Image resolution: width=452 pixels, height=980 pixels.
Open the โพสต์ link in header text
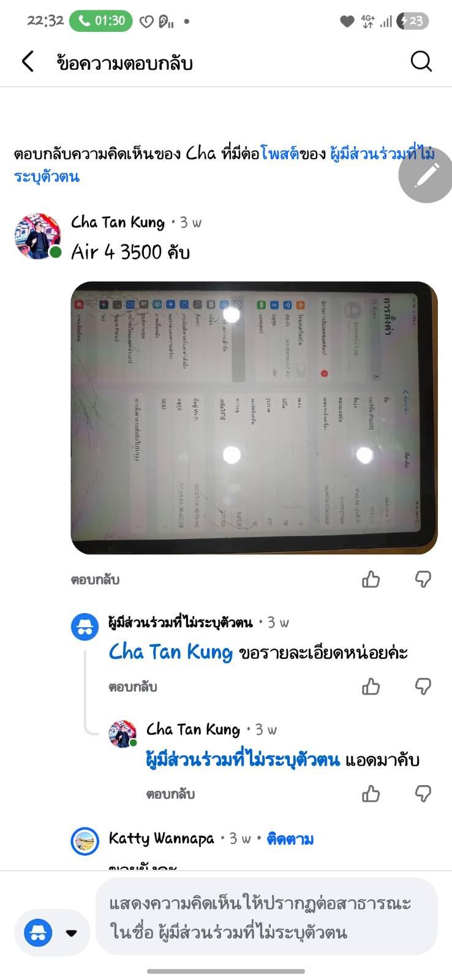pyautogui.click(x=280, y=153)
